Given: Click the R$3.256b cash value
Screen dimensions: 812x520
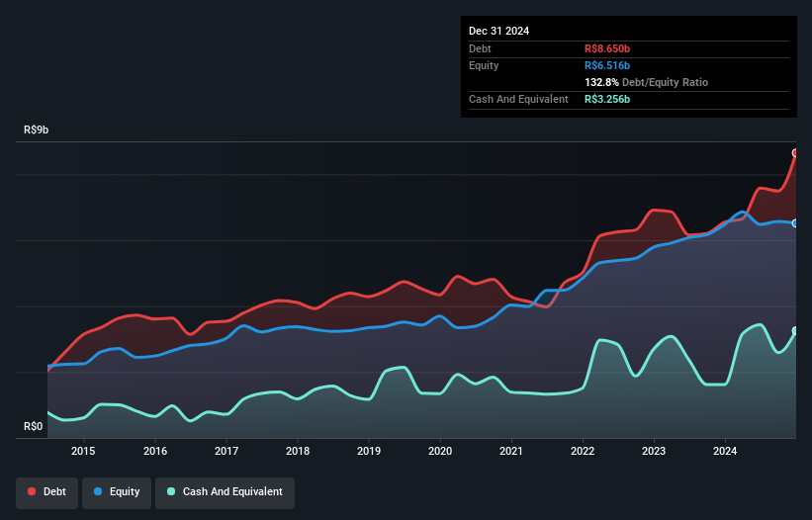Looking at the screenshot, I should click(607, 99).
